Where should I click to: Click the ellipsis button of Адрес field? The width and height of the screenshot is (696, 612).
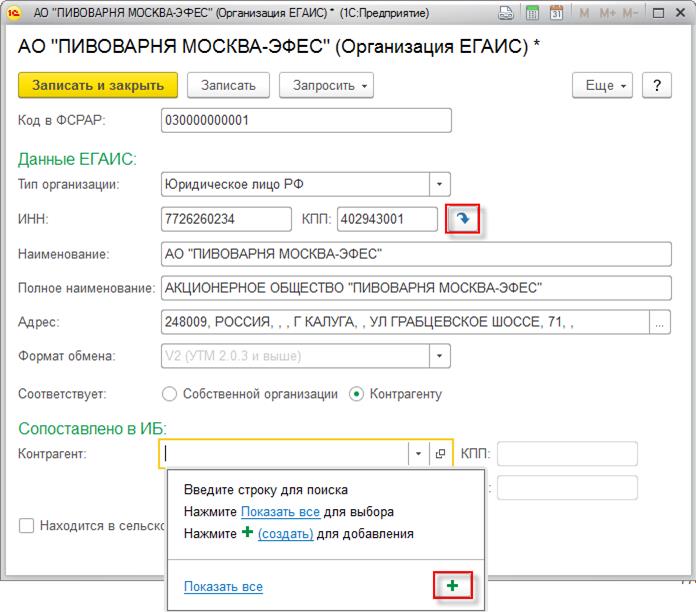[x=660, y=322]
